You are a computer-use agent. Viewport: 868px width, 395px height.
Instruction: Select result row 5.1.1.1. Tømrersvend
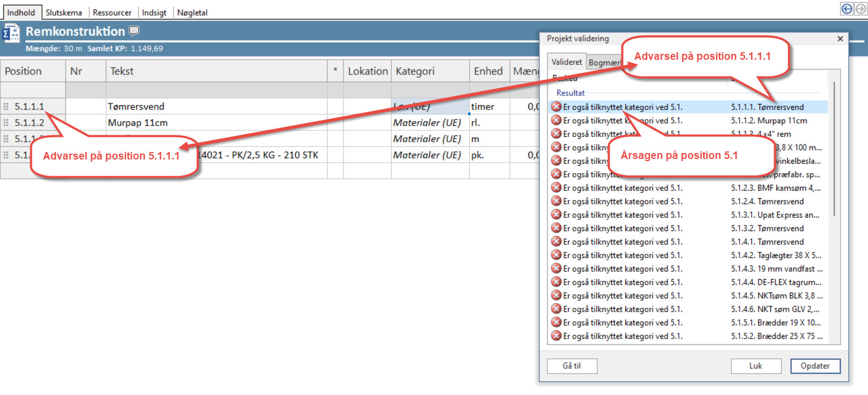click(688, 107)
